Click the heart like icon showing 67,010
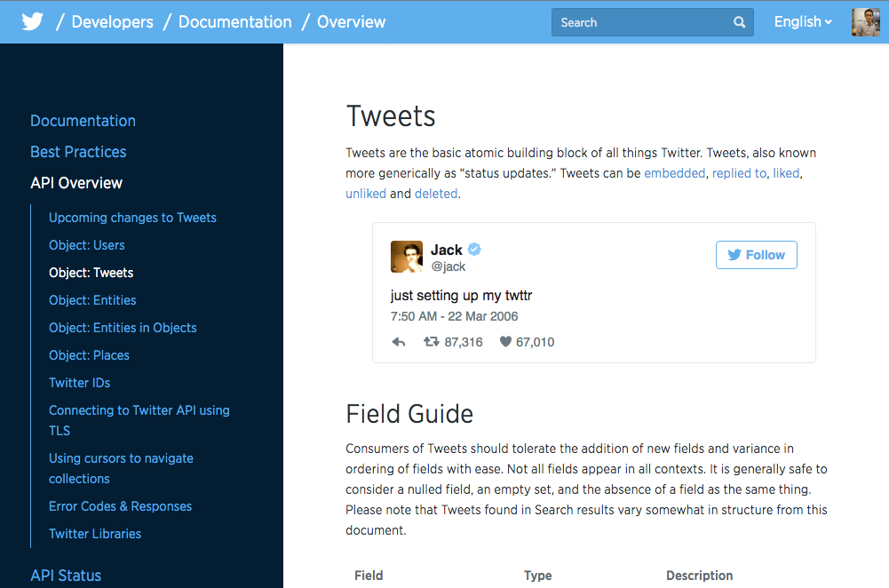 [x=505, y=341]
